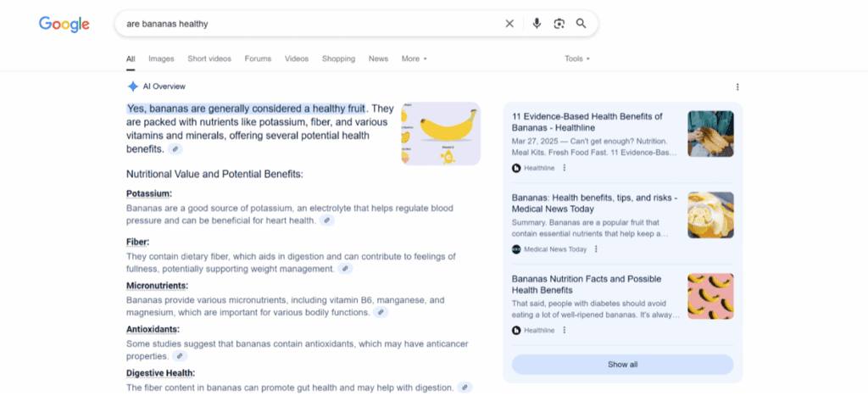Image resolution: width=868 pixels, height=396 pixels.
Task: Expand the More search filters dropdown
Action: [414, 59]
